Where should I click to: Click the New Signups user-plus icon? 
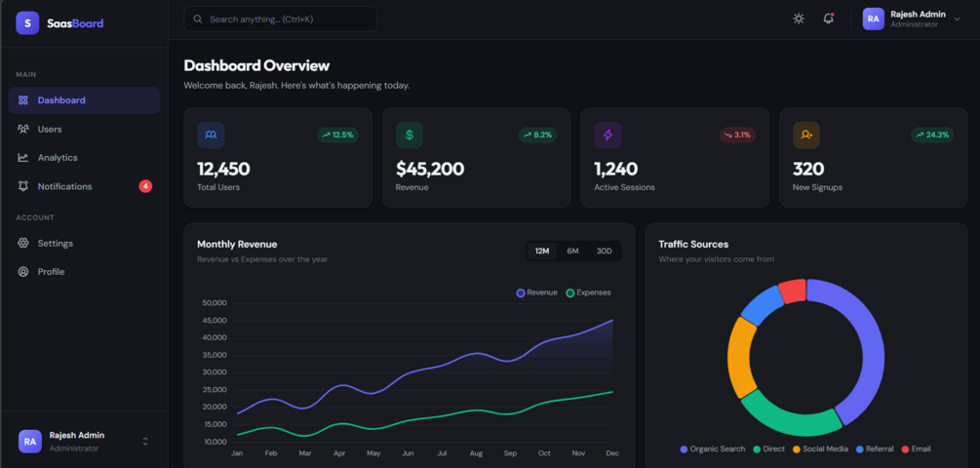click(x=806, y=135)
